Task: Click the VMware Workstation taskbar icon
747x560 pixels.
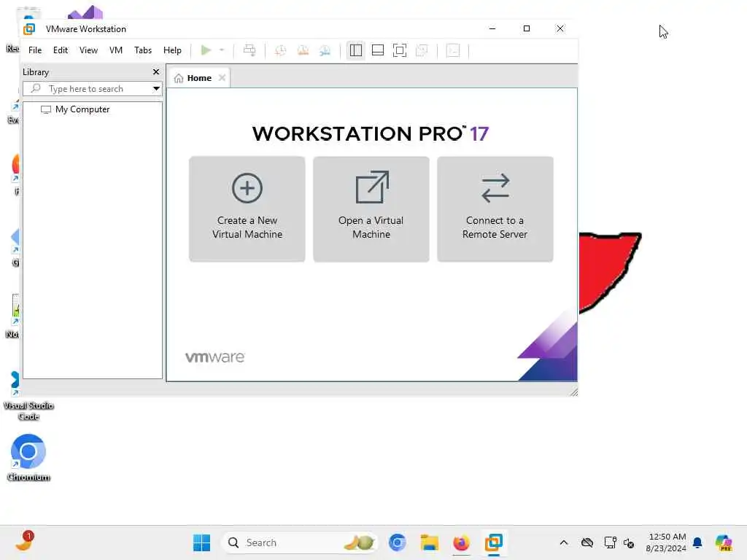Action: pos(494,542)
